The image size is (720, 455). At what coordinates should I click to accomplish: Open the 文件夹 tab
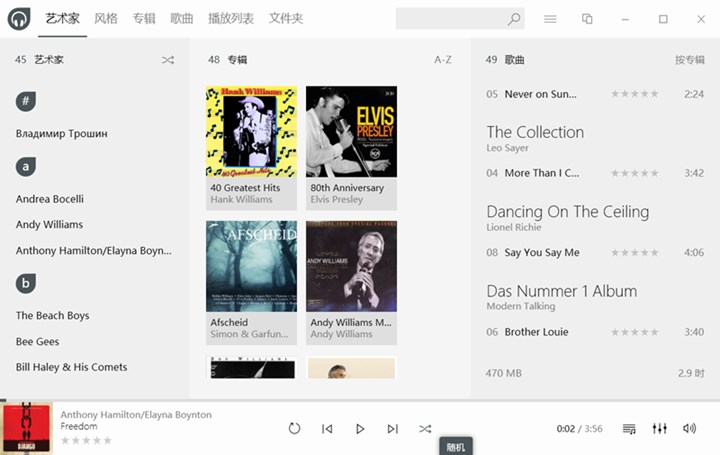coord(286,18)
